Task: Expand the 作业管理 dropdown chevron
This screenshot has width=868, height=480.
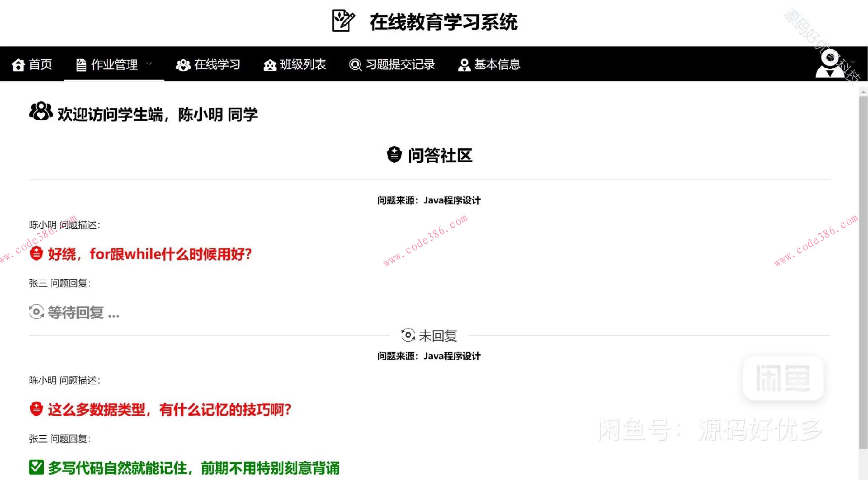Action: pos(149,64)
